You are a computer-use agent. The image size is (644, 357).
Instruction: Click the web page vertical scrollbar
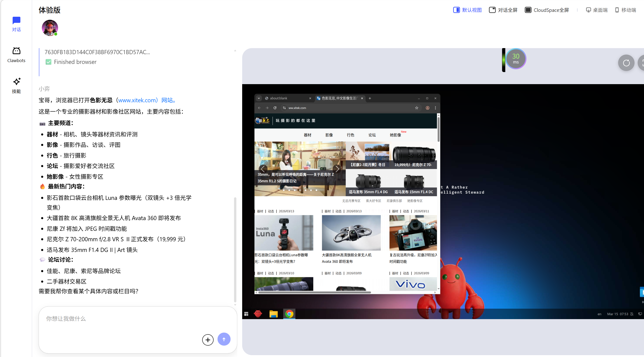[439, 129]
